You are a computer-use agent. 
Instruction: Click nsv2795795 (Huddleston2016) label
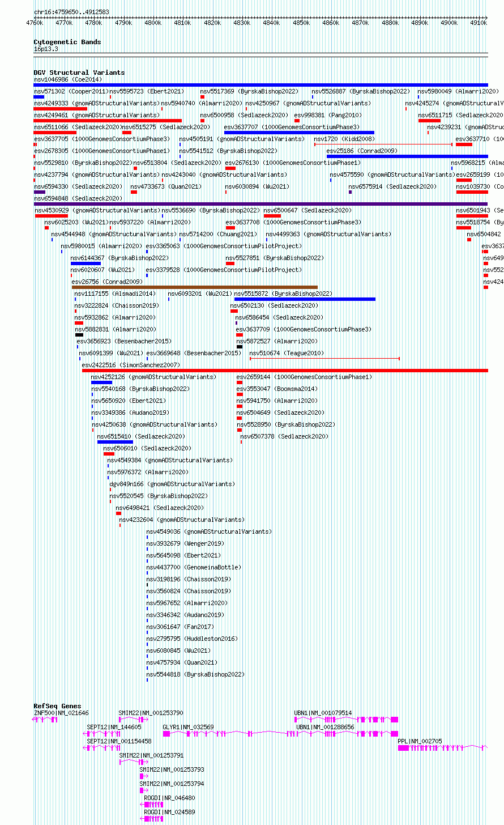(x=192, y=639)
